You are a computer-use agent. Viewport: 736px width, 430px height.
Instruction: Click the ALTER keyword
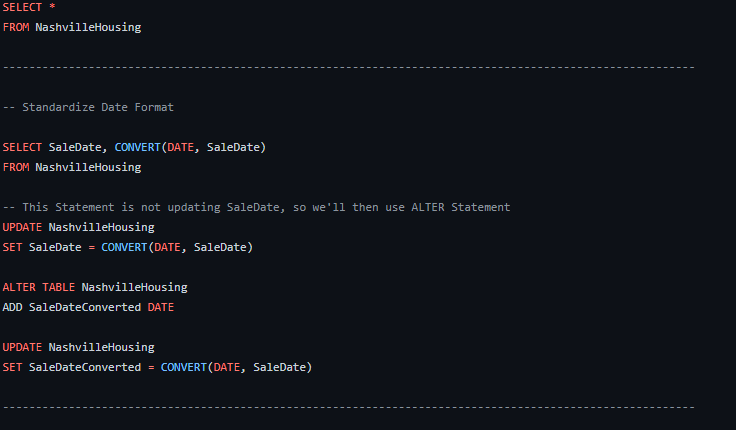19,287
